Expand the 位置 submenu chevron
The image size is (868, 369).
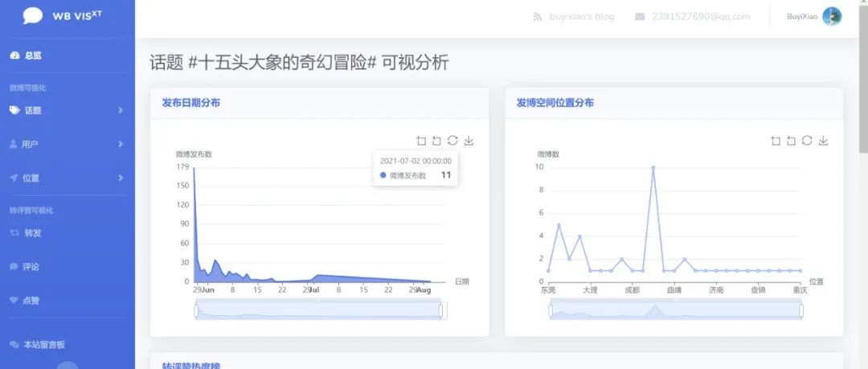click(121, 178)
